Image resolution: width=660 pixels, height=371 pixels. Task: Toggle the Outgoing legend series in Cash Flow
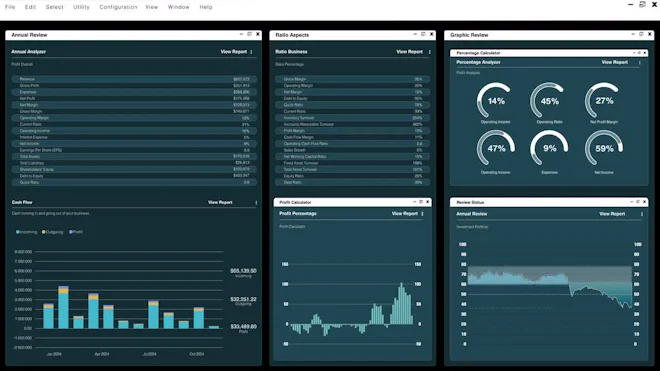[x=53, y=232]
